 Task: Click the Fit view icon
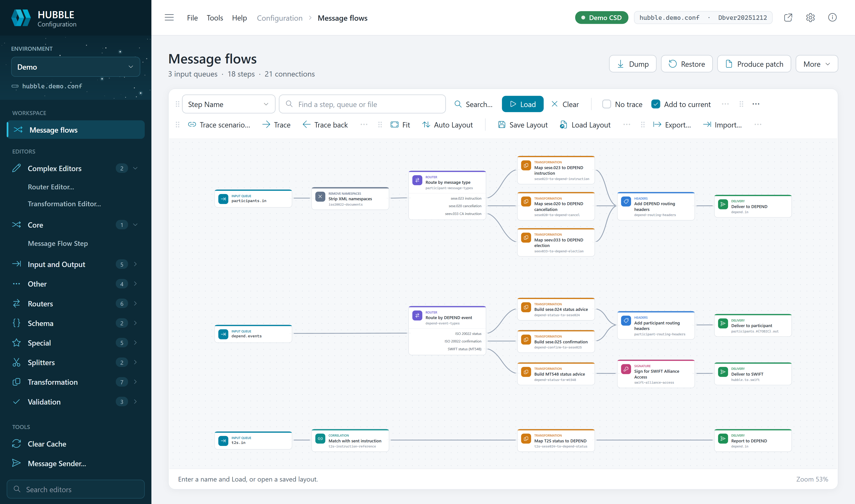[x=395, y=125]
